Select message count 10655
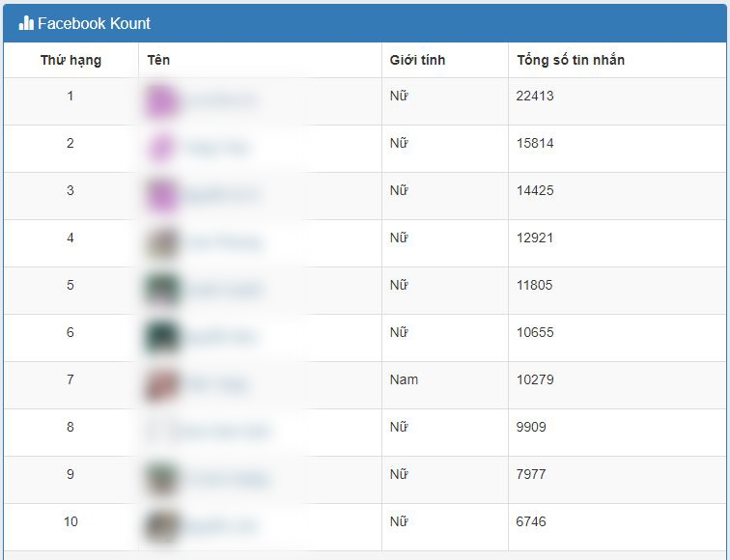Viewport: 730px width, 560px height. (535, 332)
